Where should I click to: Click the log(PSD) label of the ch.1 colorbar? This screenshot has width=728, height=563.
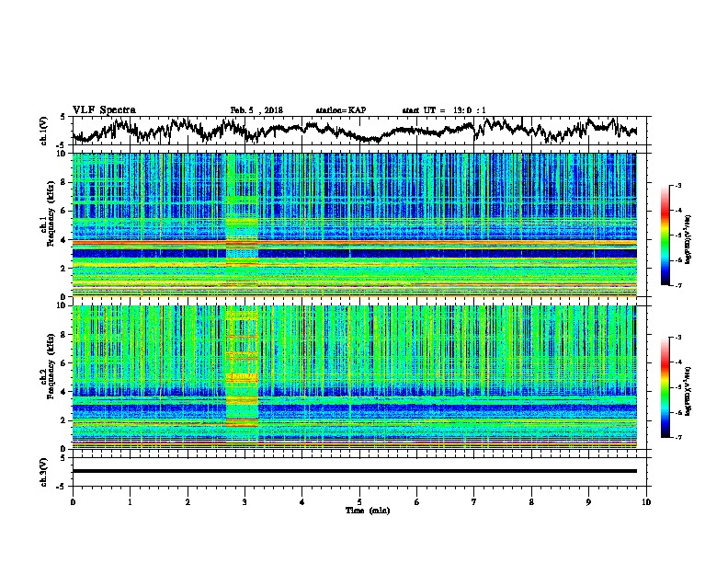click(688, 239)
